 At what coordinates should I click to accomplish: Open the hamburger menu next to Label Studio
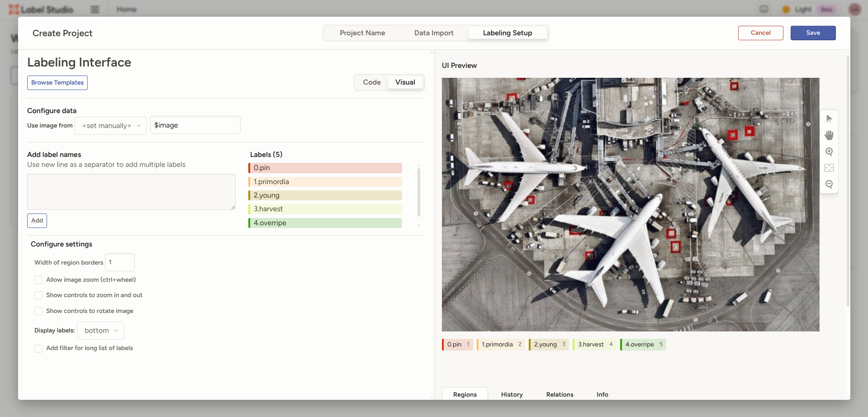(95, 9)
